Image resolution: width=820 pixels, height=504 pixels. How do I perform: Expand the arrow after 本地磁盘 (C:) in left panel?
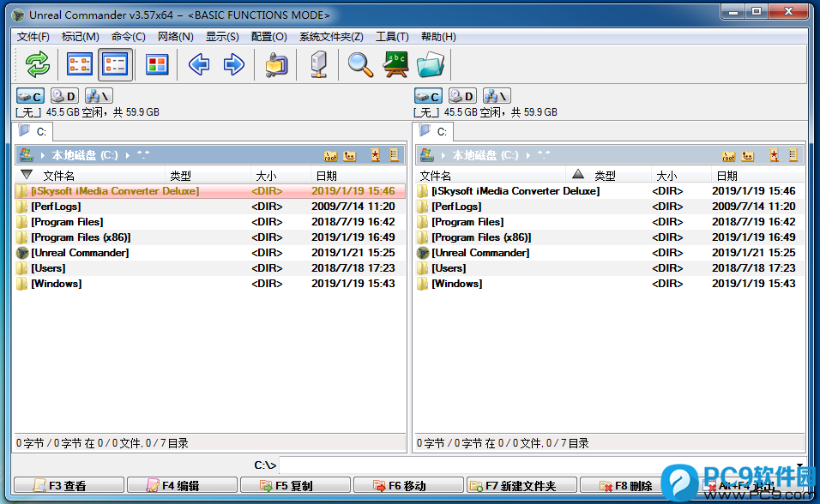[128, 156]
